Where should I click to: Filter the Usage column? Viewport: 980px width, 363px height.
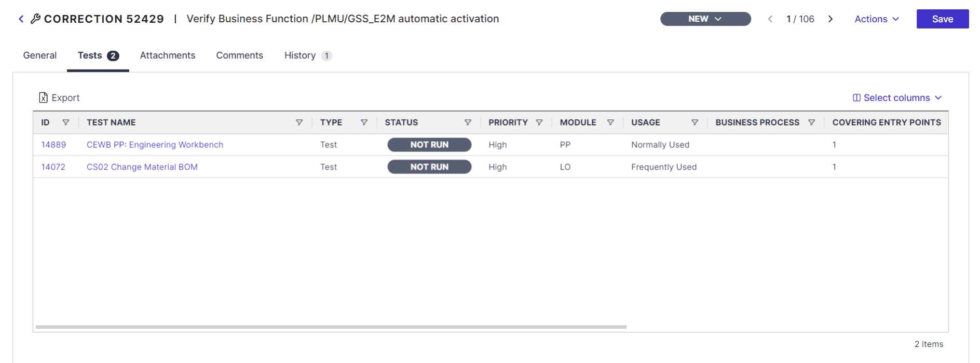(695, 122)
